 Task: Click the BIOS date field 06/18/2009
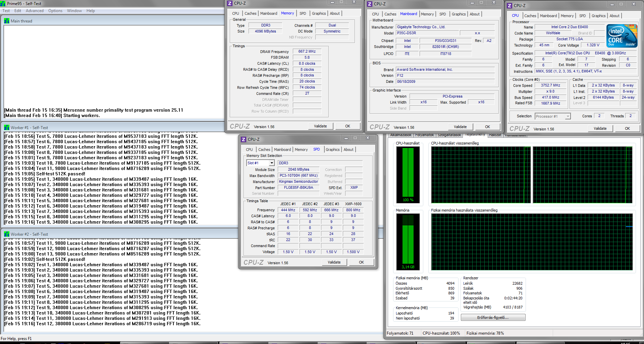point(445,81)
